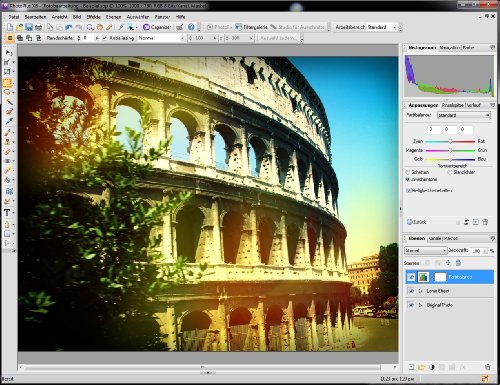500x385 pixels.
Task: Open the Filtergalerie
Action: click(251, 27)
